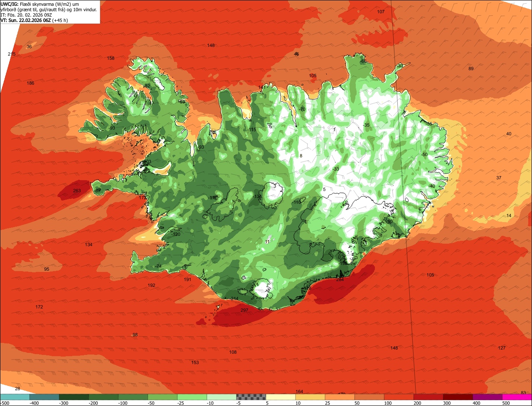Image resolution: width=532 pixels, height=406 pixels.
Task: Click the dark green swatch between -300 and -200
Action: [x=74, y=397]
